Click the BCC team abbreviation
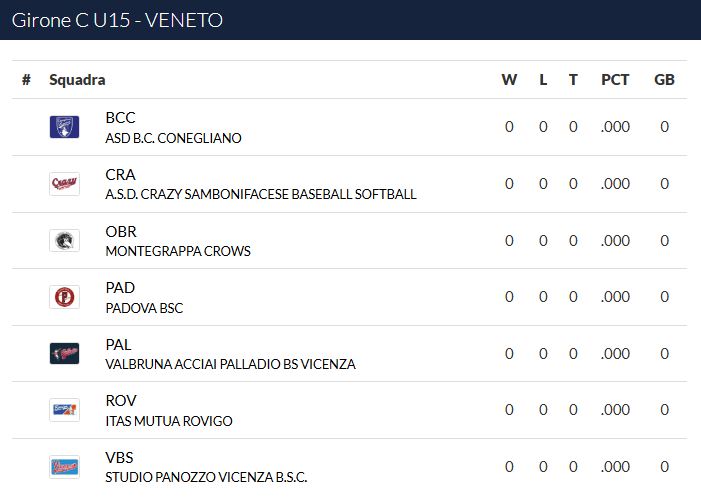The width and height of the screenshot is (701, 503). pyautogui.click(x=120, y=118)
